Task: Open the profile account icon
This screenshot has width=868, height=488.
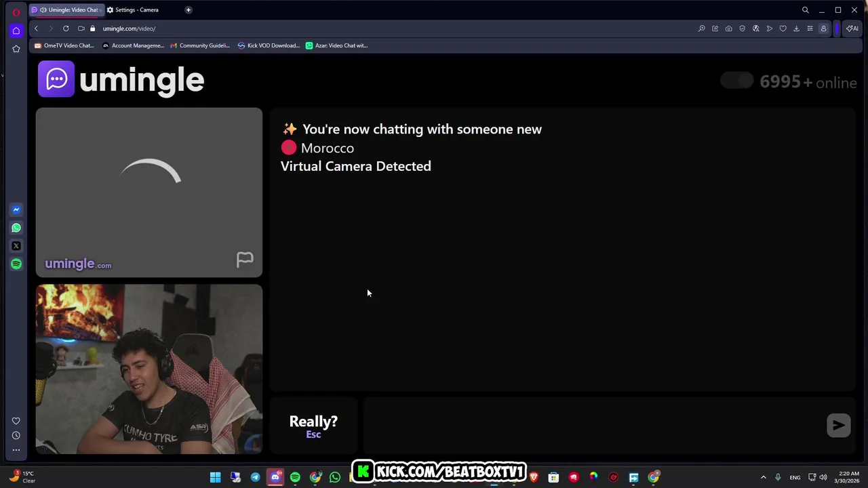Action: 823,28
